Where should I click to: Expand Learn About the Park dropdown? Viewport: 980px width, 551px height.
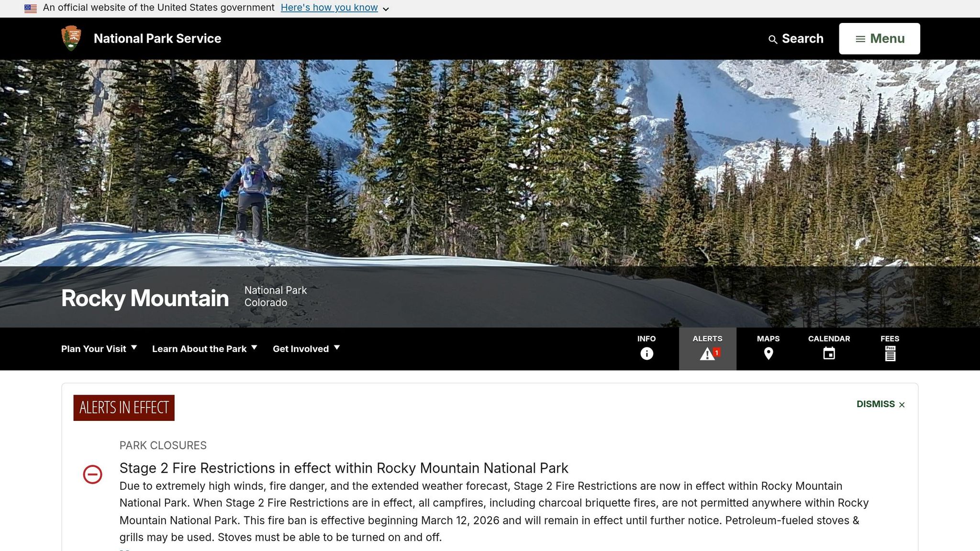205,349
